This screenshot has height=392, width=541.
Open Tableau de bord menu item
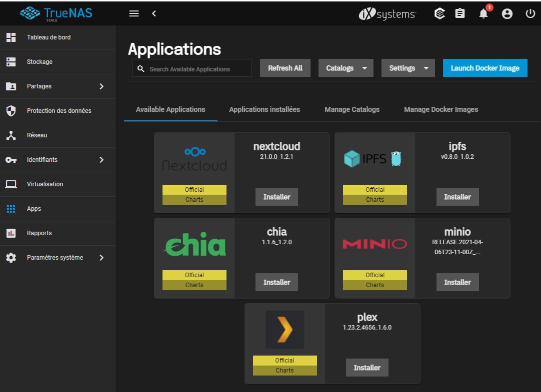pos(57,37)
